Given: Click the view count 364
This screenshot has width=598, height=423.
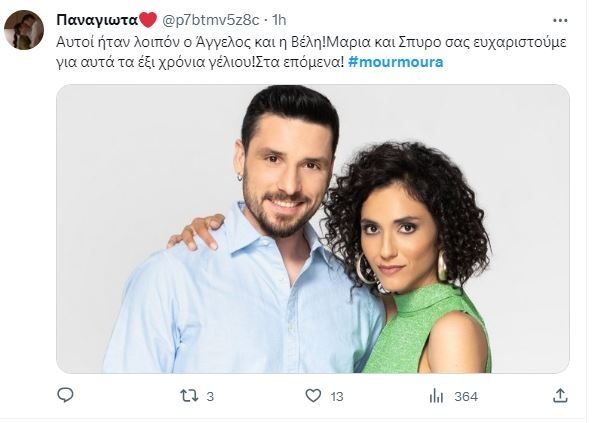Looking at the screenshot, I should coord(466,397).
